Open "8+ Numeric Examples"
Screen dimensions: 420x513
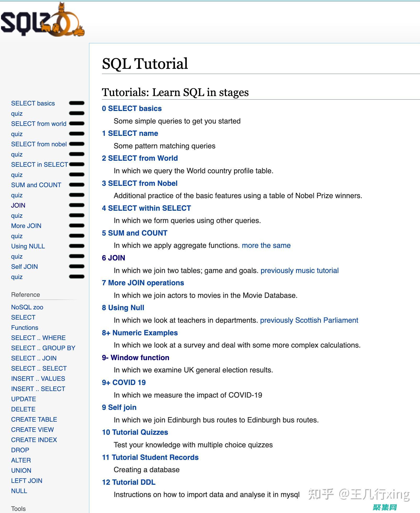click(x=140, y=333)
